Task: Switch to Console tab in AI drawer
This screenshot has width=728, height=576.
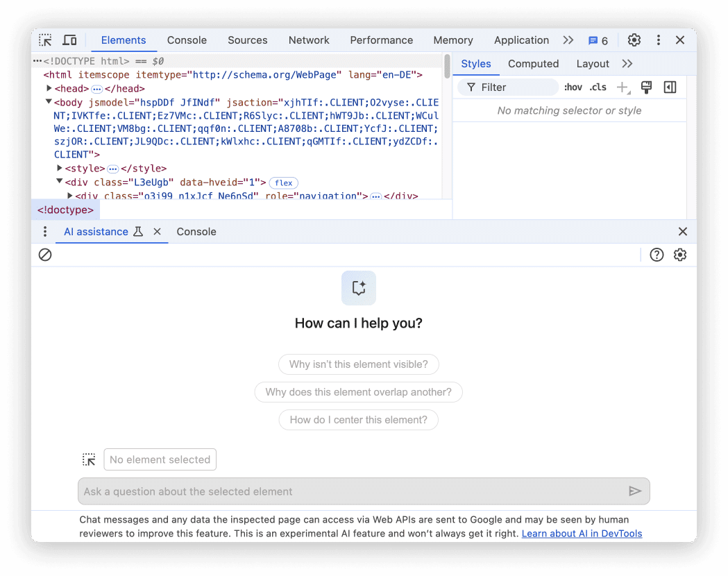Action: coord(196,231)
